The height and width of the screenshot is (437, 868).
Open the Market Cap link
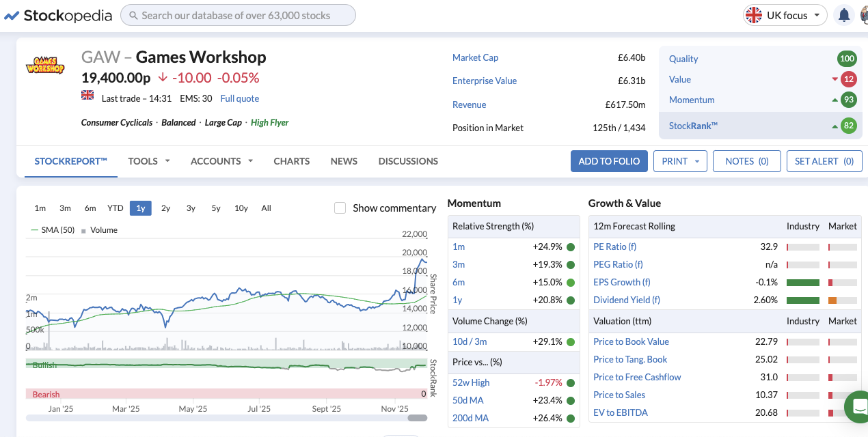click(476, 57)
